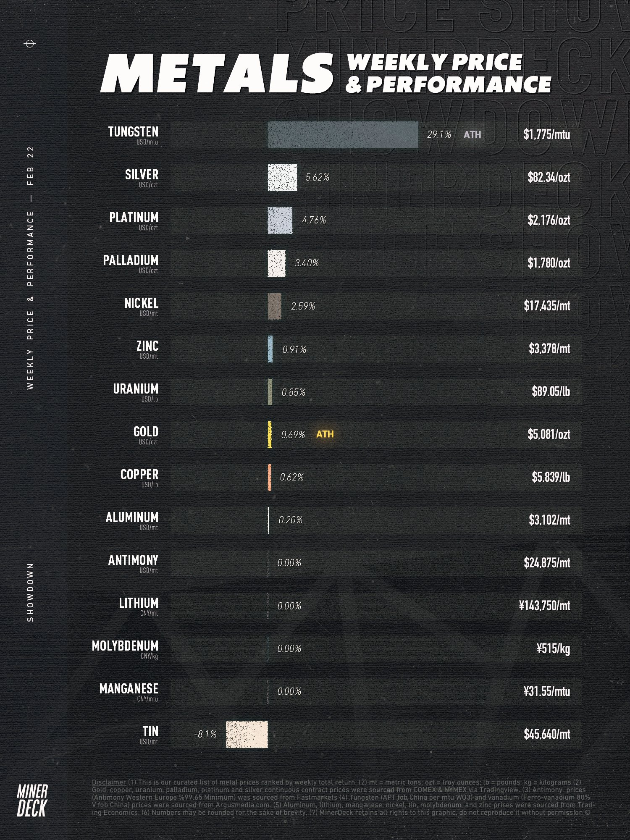Click the METALS headline title
Image resolution: width=630 pixels, height=840 pixels.
217,73
